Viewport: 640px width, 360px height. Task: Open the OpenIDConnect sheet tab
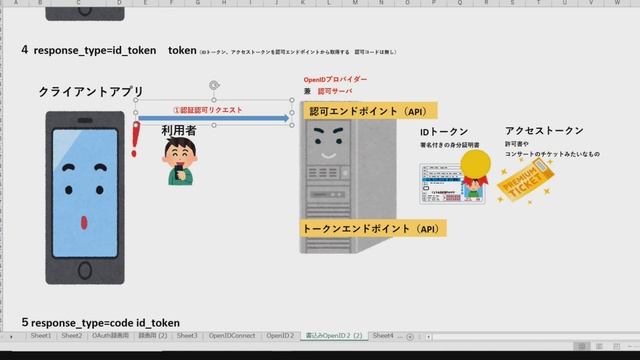pyautogui.click(x=232, y=336)
